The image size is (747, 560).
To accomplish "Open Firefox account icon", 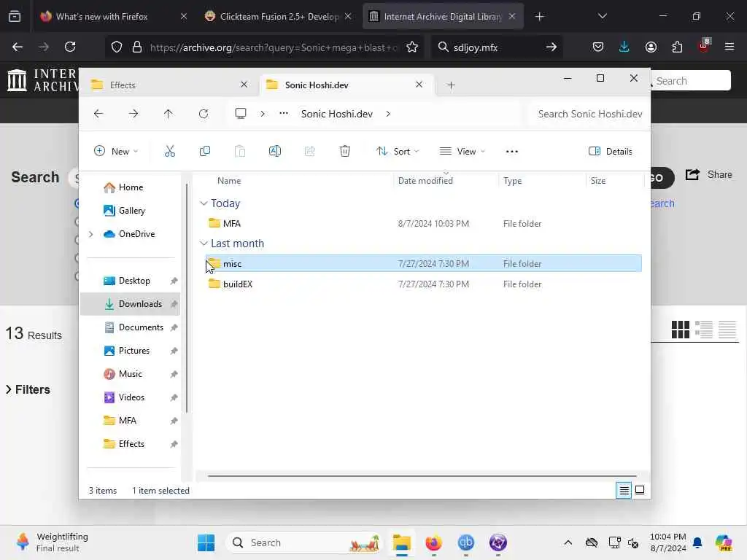I will click(x=651, y=47).
